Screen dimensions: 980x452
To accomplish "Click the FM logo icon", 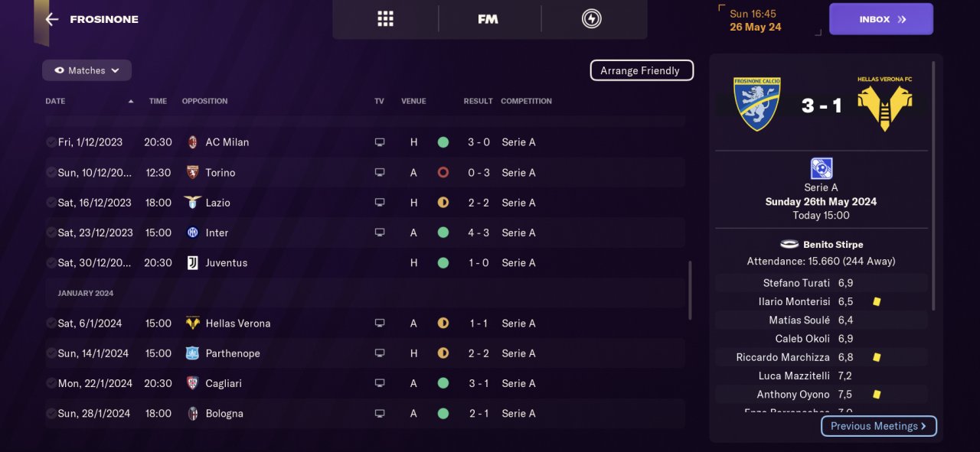I will click(x=488, y=19).
